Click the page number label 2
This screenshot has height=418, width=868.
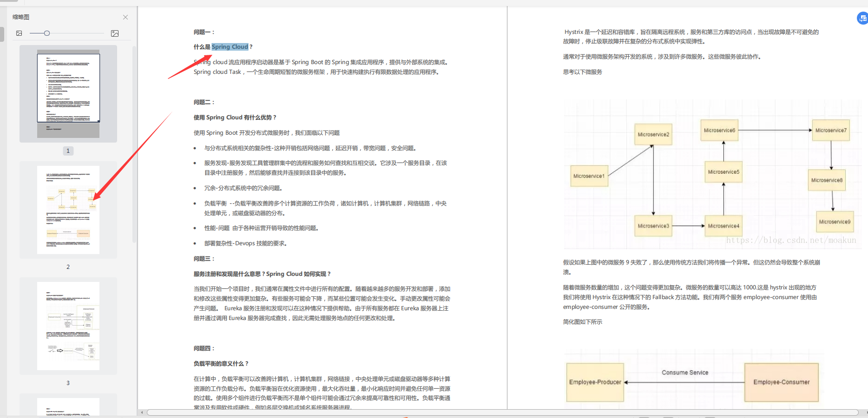pyautogui.click(x=68, y=267)
